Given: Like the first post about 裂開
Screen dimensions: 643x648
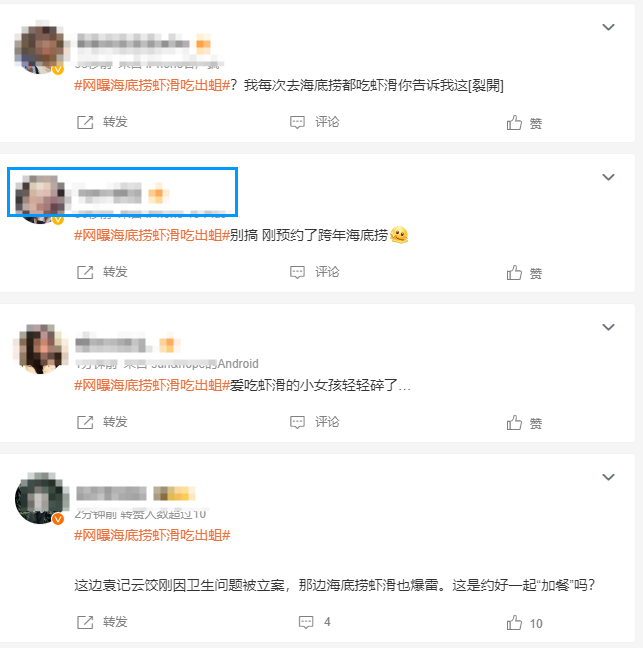Looking at the screenshot, I should [x=524, y=123].
